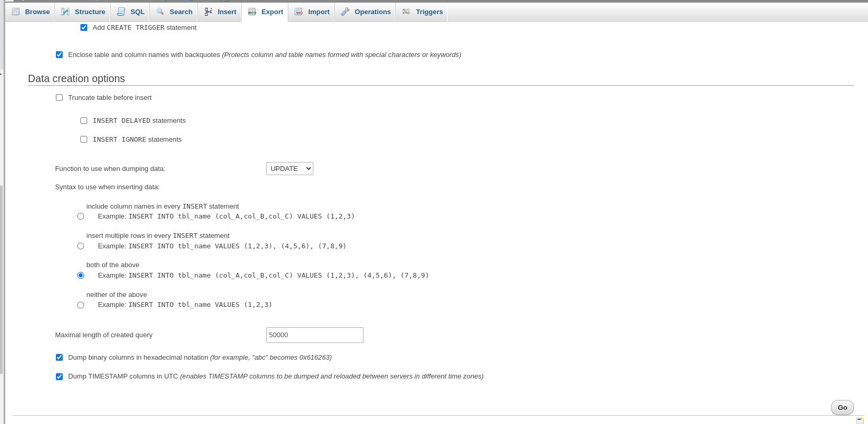This screenshot has width=868, height=424.
Task: Choose the 'neither of the above' radio option
Action: (x=80, y=305)
